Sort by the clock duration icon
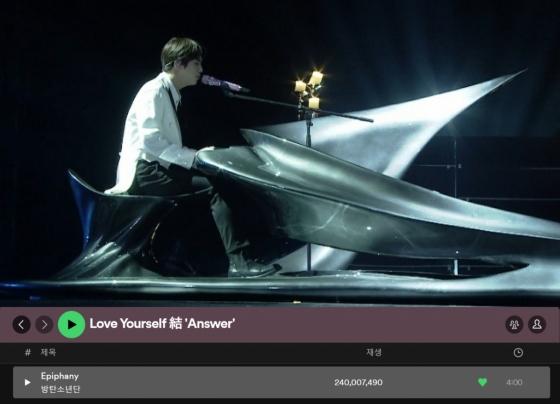 (518, 353)
